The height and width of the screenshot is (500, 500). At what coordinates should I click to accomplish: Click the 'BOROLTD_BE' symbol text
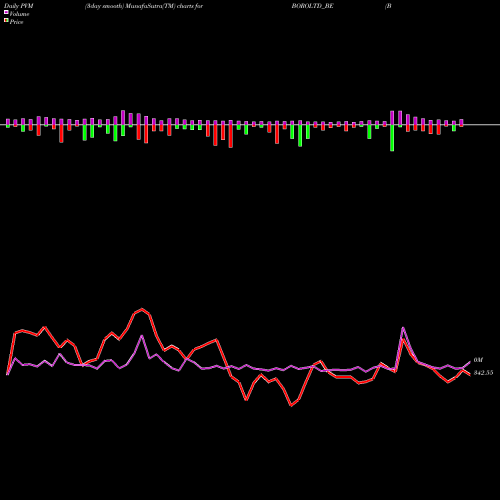[x=312, y=6]
